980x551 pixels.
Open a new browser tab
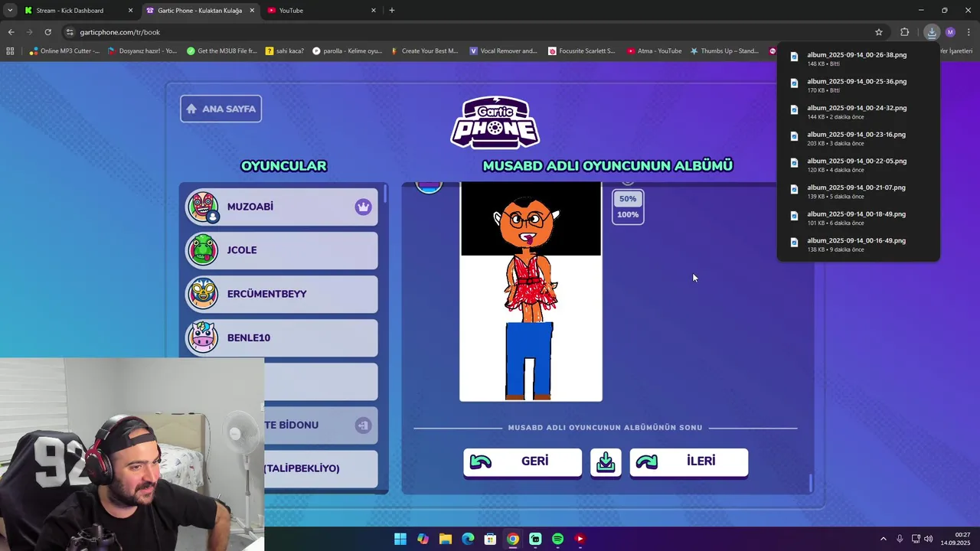click(392, 11)
